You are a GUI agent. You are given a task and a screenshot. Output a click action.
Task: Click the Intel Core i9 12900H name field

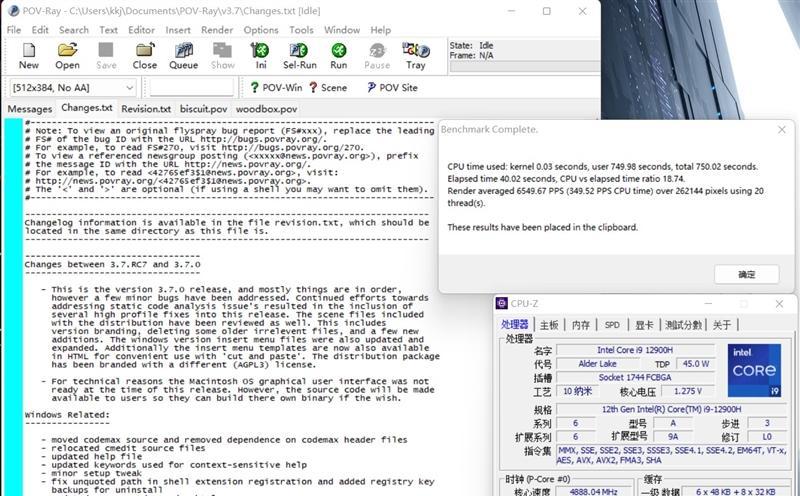tap(635, 350)
